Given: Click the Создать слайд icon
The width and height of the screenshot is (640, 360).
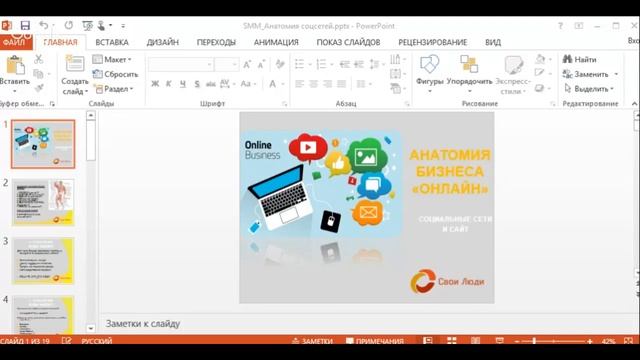Looking at the screenshot, I should coord(75,63).
